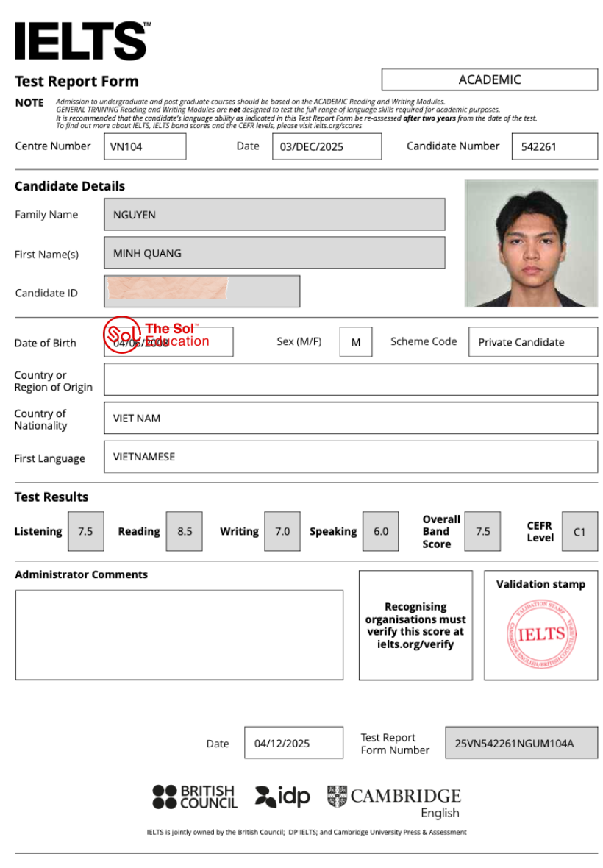Select the Scheme Code Private Candidate field
Screen dimensions: 603x868
532,342
